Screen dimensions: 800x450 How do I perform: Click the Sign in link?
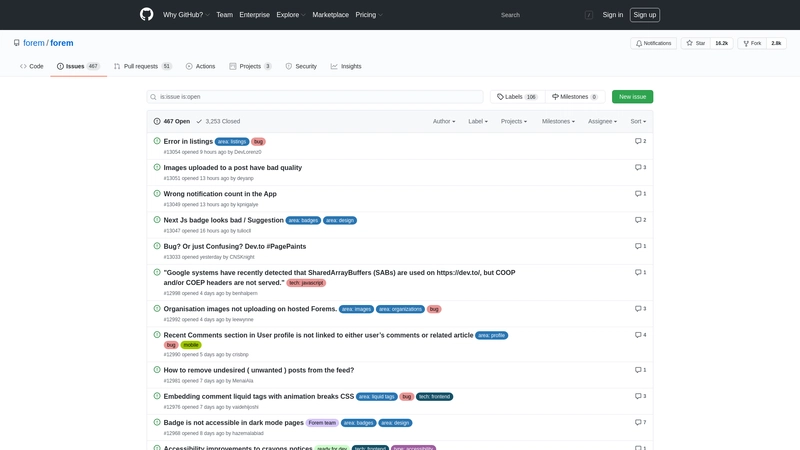point(612,15)
